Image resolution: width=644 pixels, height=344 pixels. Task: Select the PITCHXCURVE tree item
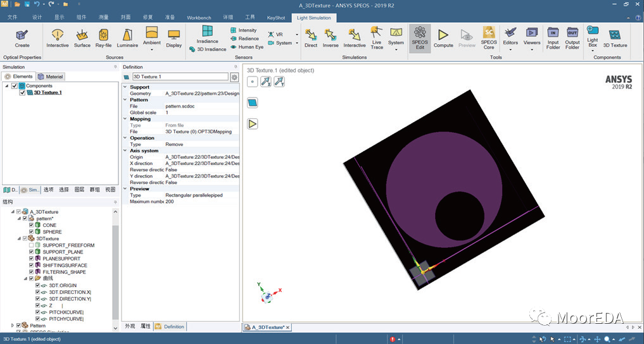click(66, 312)
